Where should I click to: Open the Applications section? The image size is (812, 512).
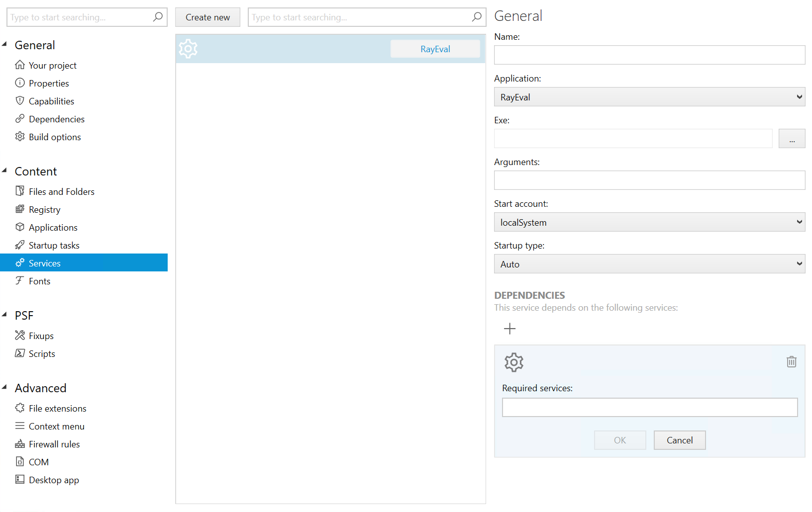53,227
